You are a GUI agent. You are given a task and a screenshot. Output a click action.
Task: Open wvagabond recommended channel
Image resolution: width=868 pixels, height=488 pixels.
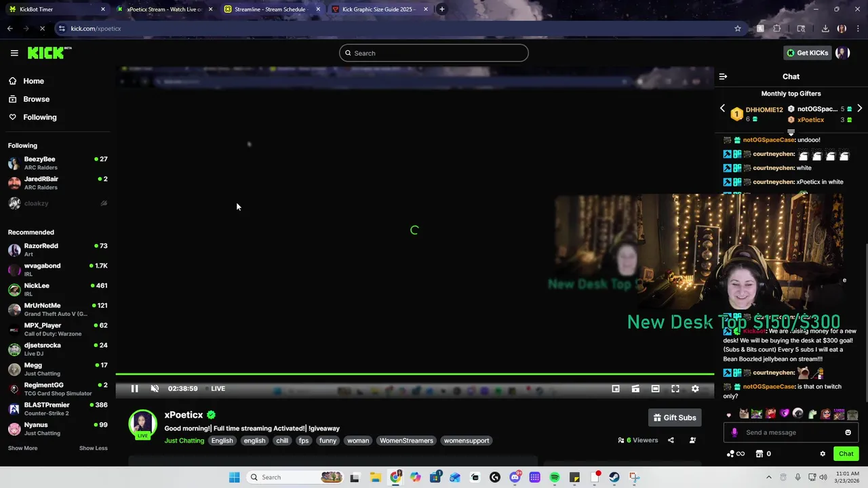tap(58, 270)
